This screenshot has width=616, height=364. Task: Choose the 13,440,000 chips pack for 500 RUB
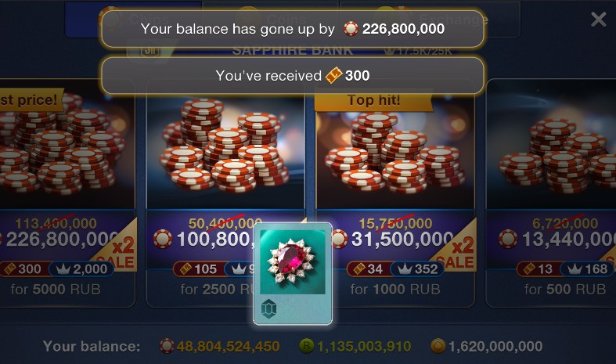click(551, 193)
